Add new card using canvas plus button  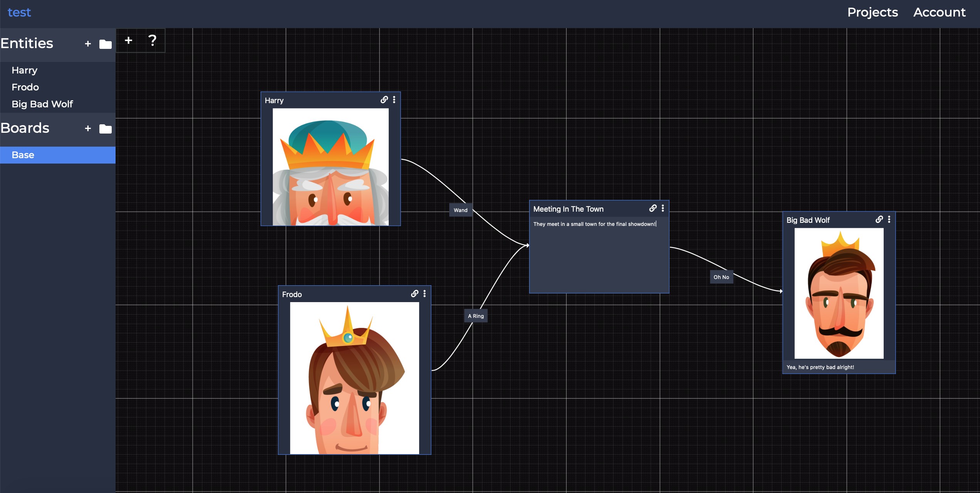[129, 40]
